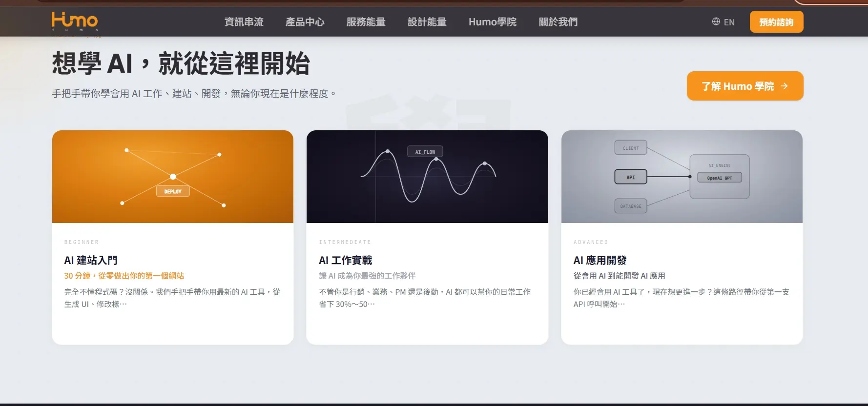
Task: Open the AI_FLOW wave graph thumbnail
Action: click(427, 177)
